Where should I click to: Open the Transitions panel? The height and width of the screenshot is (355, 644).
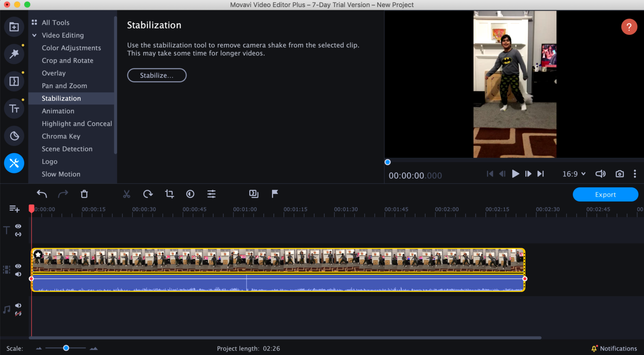coord(14,81)
